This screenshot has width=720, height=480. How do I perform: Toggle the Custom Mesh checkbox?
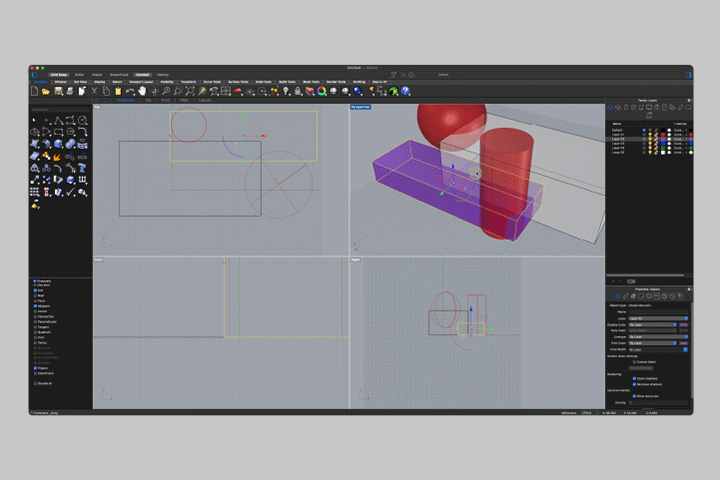634,362
